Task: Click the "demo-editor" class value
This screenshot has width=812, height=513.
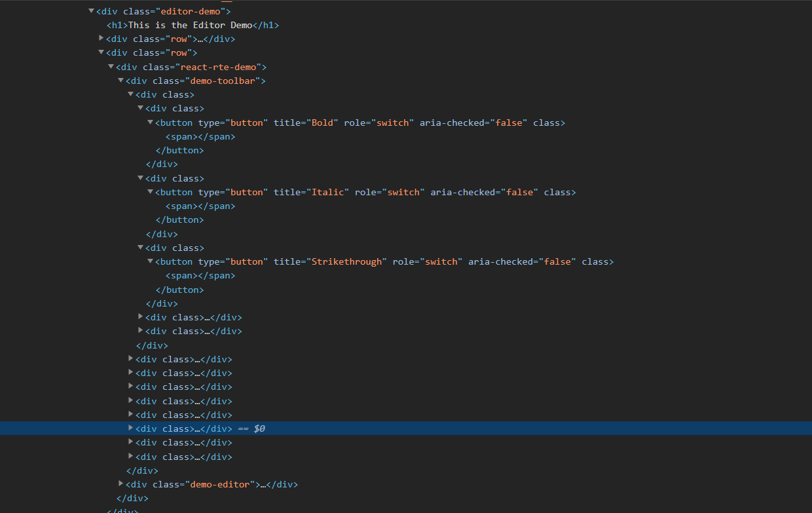Action: tap(219, 484)
